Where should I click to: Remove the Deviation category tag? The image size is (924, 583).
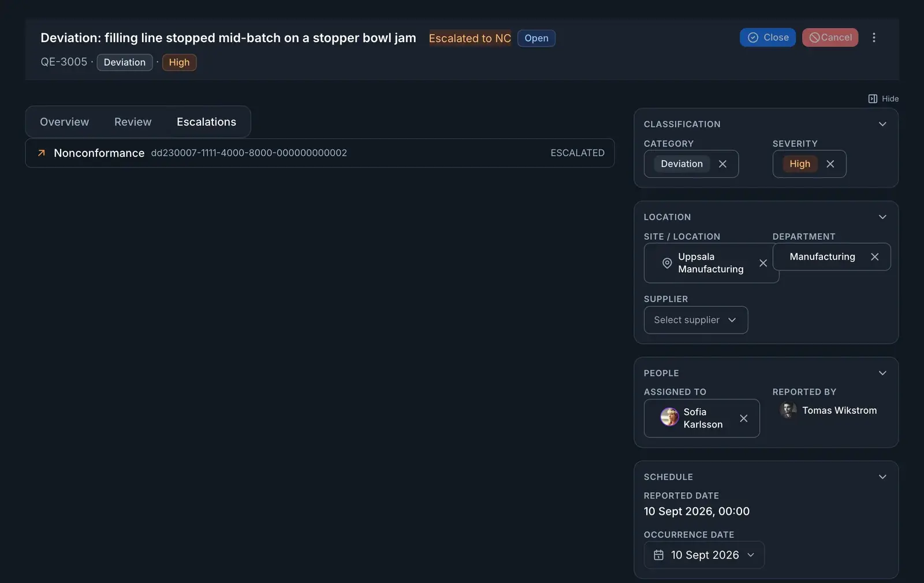(x=722, y=164)
